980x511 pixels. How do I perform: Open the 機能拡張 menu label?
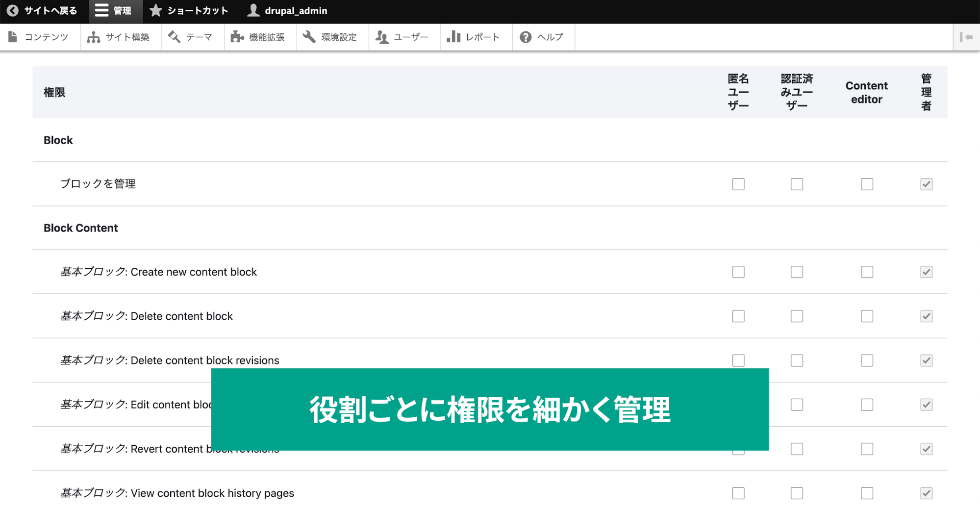pyautogui.click(x=267, y=37)
